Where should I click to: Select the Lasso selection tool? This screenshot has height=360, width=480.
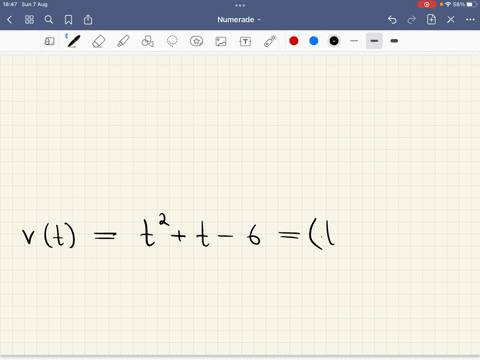click(x=172, y=41)
